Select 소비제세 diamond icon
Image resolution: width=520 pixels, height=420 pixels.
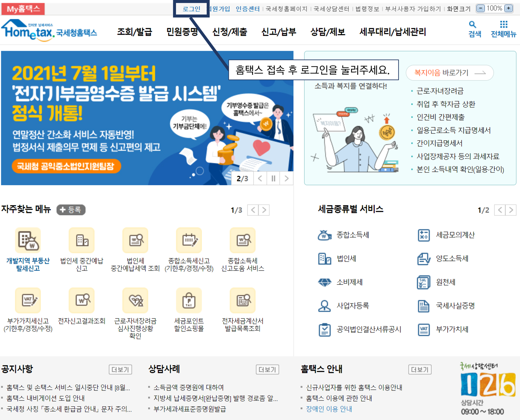(x=324, y=282)
